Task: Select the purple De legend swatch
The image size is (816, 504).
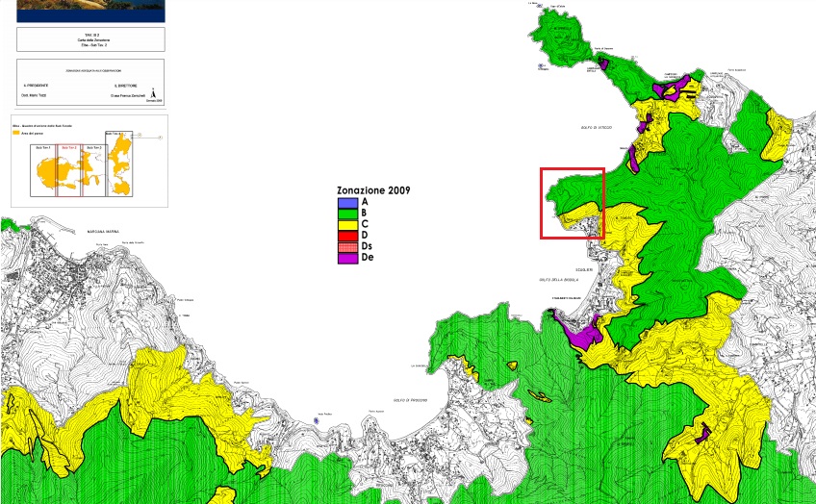Action: point(347,258)
